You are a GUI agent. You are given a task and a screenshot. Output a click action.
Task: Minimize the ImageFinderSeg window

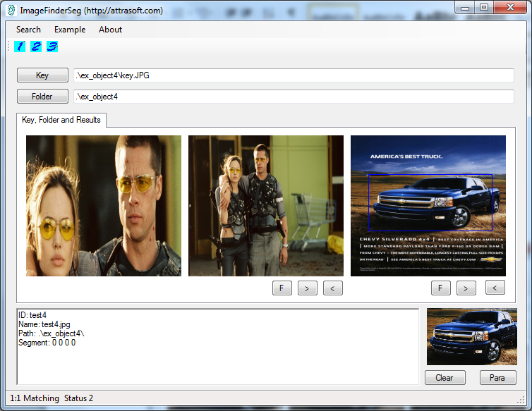click(x=465, y=7)
